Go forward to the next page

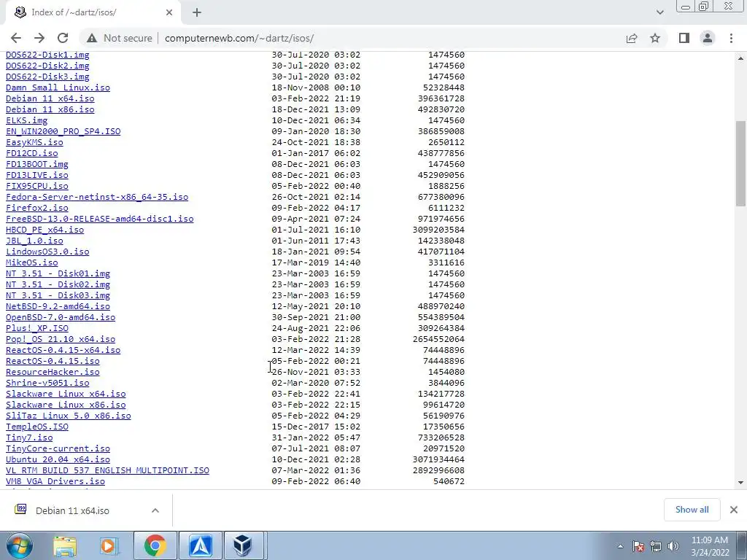(x=39, y=38)
